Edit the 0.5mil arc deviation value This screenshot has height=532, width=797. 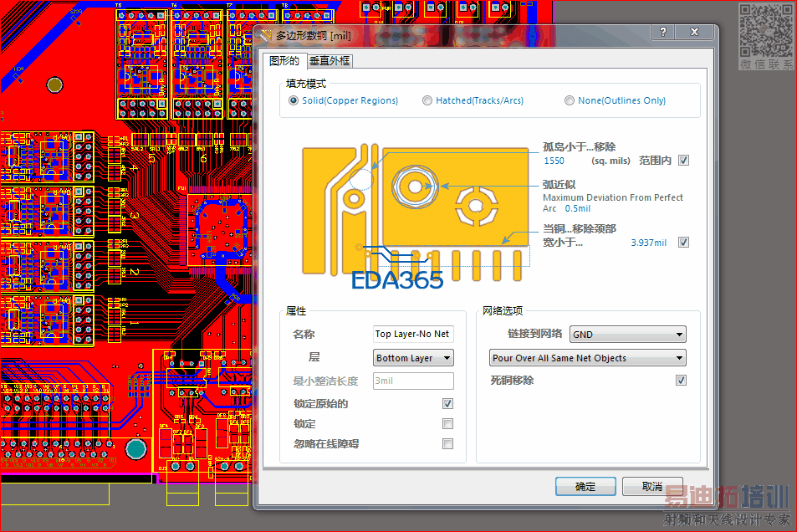pyautogui.click(x=578, y=208)
